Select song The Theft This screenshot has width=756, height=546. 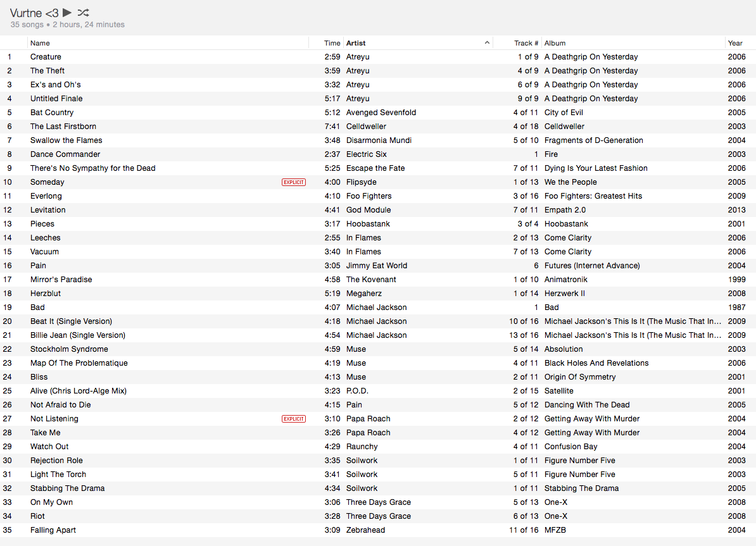(47, 71)
